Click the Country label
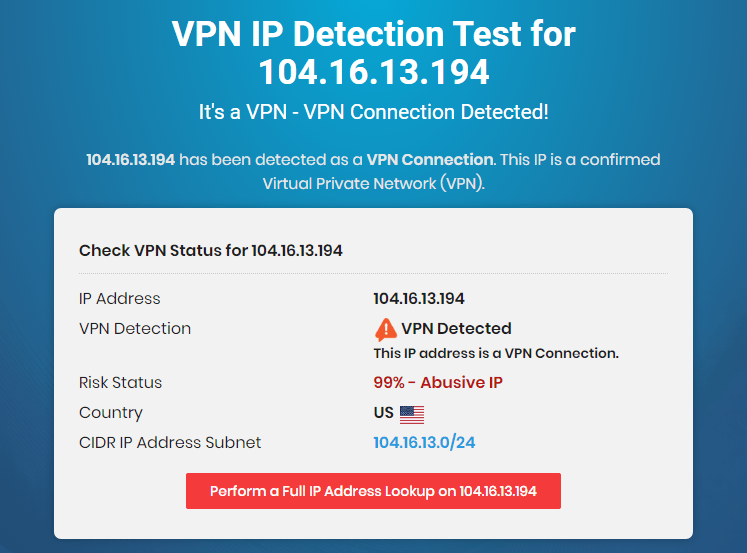Image resolution: width=747 pixels, height=553 pixels. click(x=111, y=412)
